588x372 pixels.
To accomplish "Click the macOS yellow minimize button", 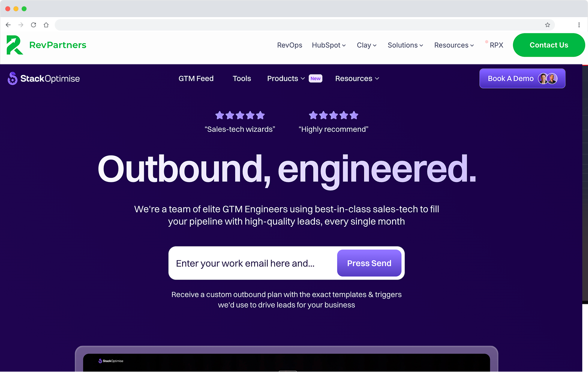I will [x=16, y=9].
